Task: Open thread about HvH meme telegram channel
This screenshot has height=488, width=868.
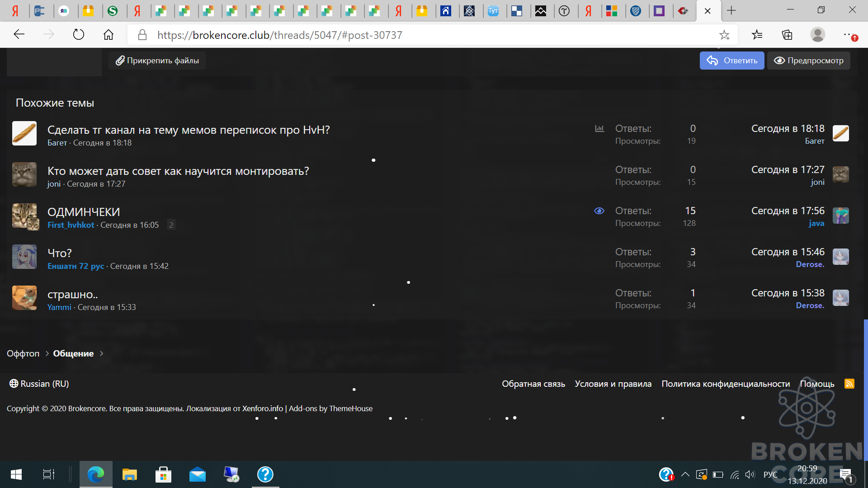Action: point(189,130)
